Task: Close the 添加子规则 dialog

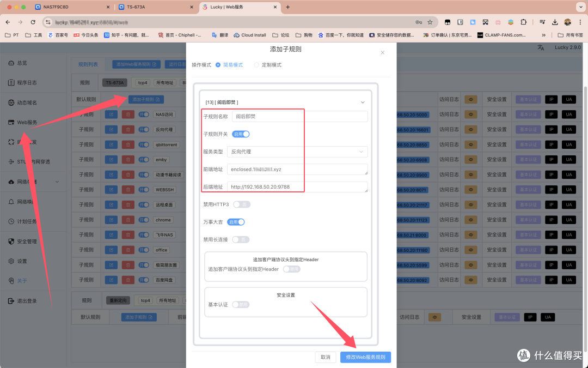Action: pyautogui.click(x=383, y=52)
